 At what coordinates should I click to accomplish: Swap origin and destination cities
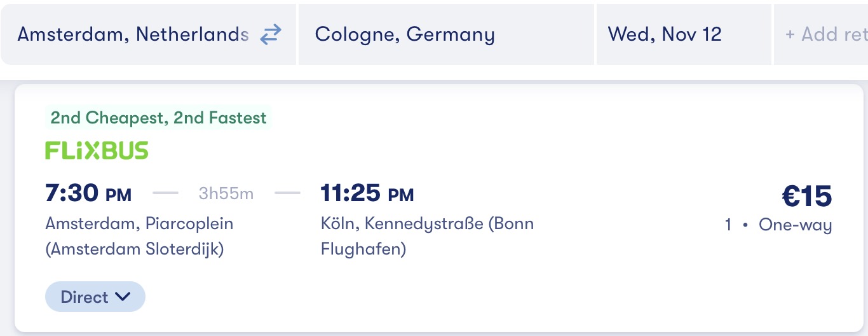point(271,34)
